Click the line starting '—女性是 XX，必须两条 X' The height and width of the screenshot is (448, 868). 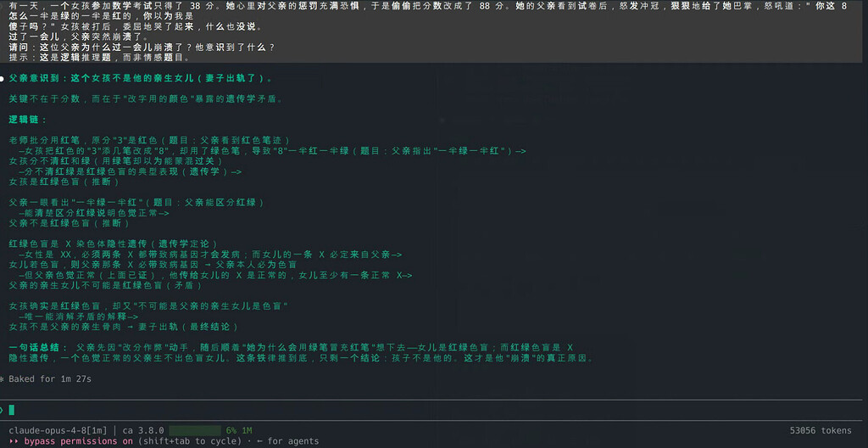point(210,255)
